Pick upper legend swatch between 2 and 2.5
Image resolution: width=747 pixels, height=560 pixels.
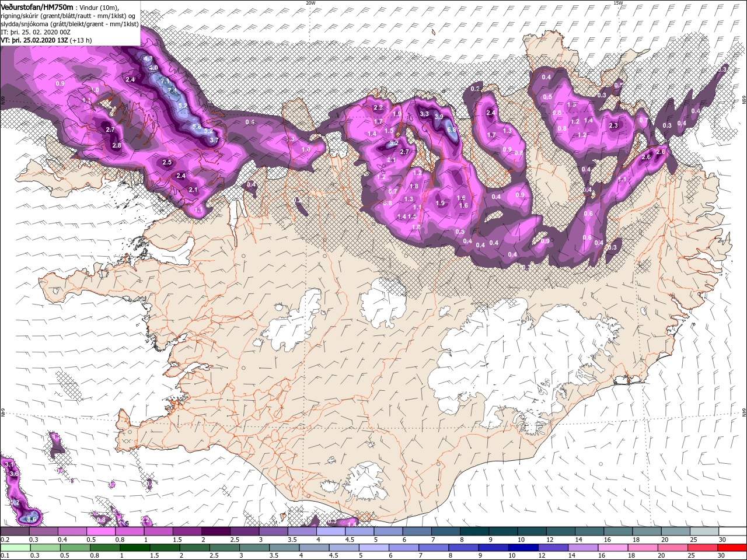(215, 531)
